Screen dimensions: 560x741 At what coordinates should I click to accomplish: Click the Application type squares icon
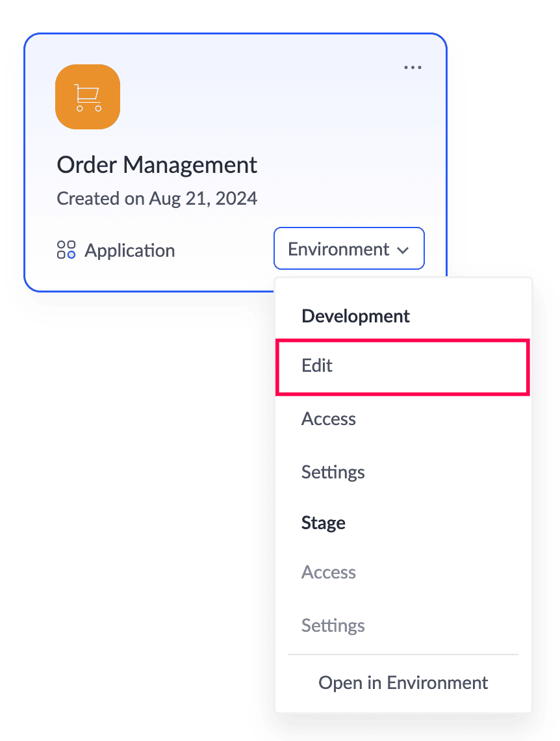66,250
